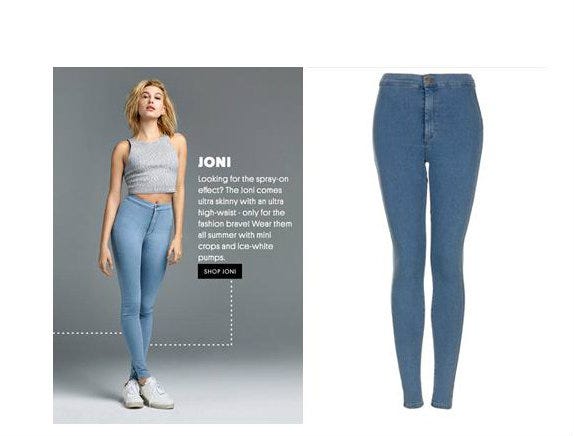Click the word "pumps" ending the description
Screen dimensions: 574x436
pyautogui.click(x=211, y=258)
